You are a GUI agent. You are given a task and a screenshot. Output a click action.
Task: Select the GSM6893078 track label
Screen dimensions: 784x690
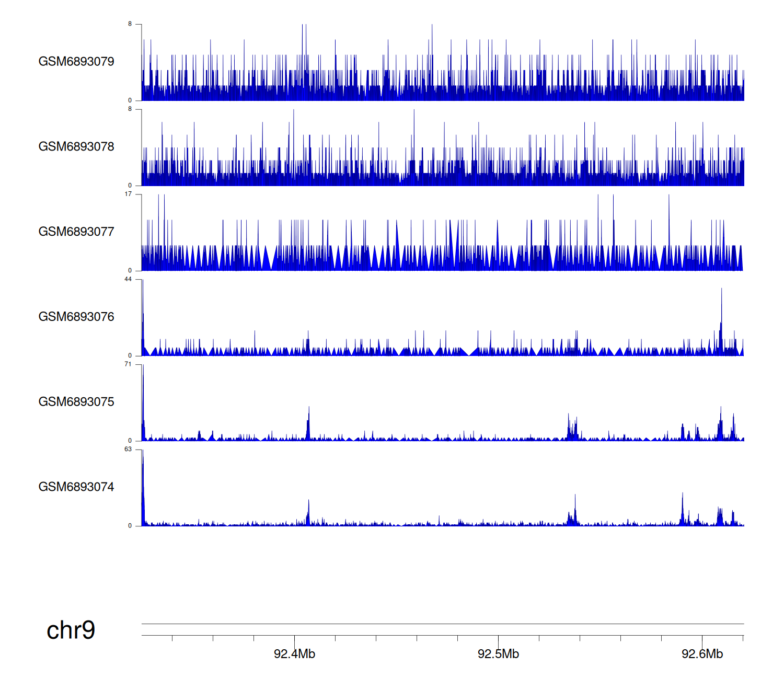click(x=76, y=147)
